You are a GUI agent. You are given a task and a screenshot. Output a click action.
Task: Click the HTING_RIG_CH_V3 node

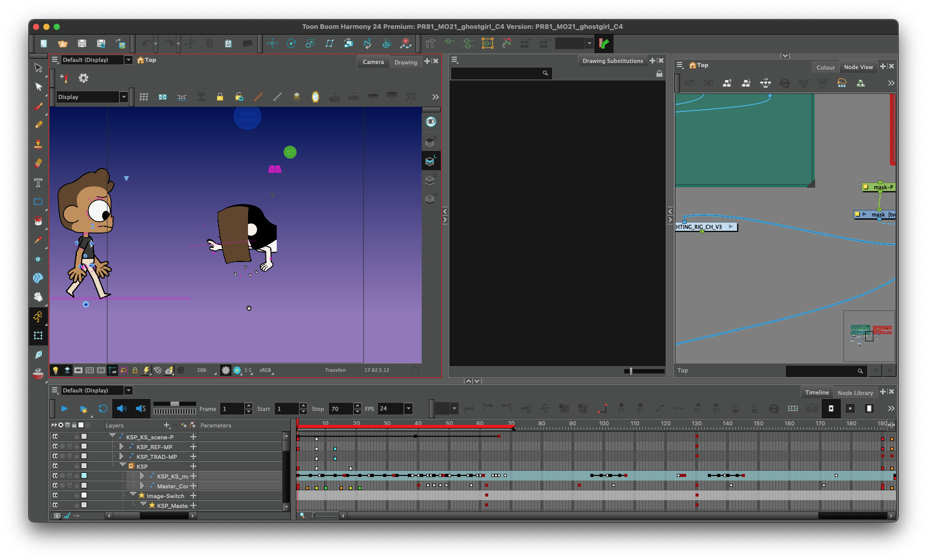coord(706,227)
